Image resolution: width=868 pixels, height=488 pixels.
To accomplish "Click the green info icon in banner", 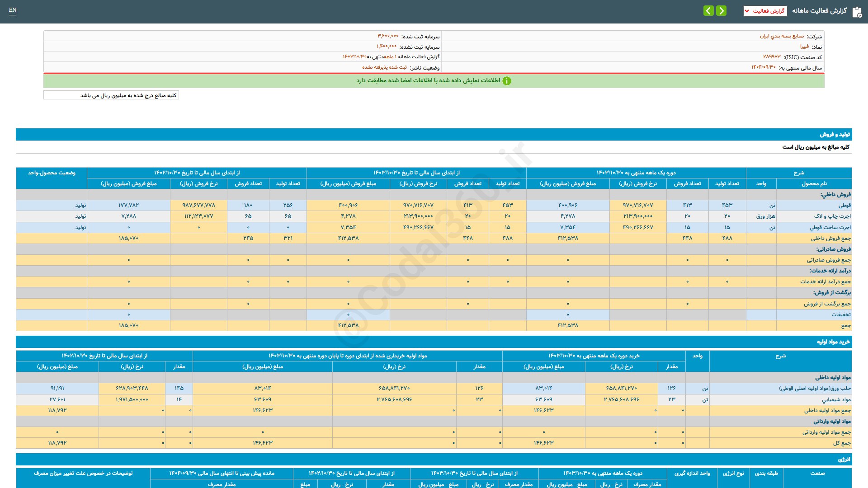I will [x=507, y=81].
